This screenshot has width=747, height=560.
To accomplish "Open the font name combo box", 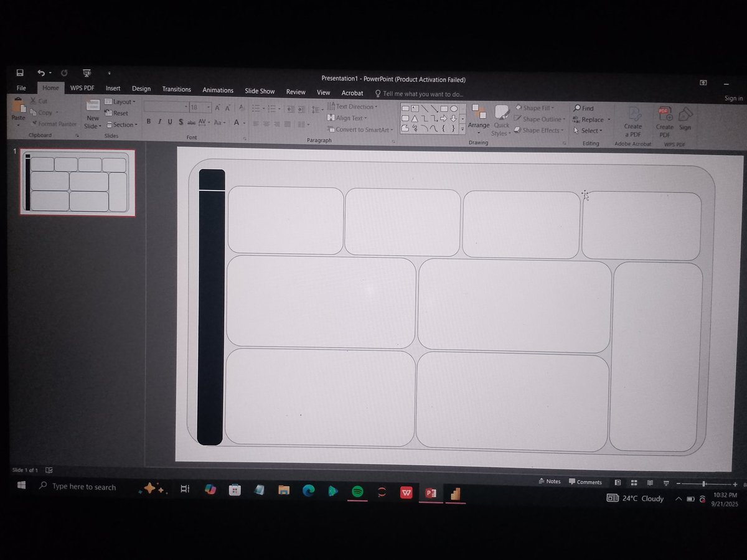I will click(166, 107).
